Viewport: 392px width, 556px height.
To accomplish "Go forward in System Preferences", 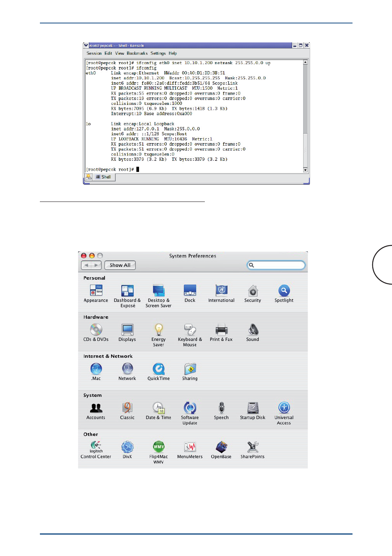I will (96, 265).
